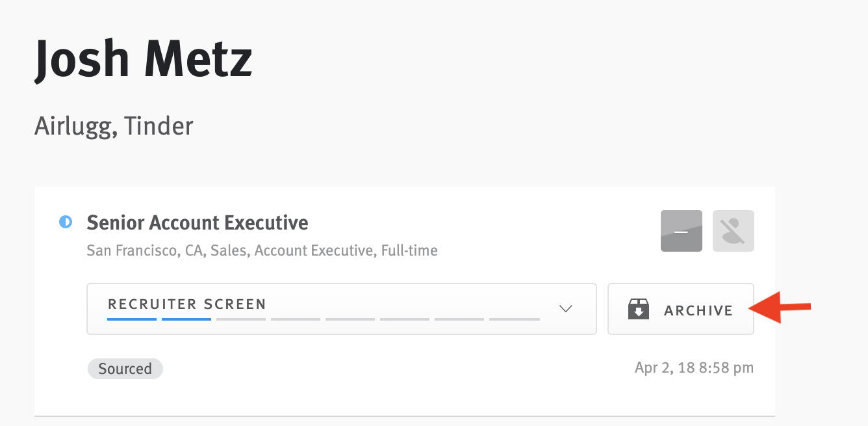Image resolution: width=868 pixels, height=426 pixels.
Task: Click the archive box icon inside the Archive button
Action: pyautogui.click(x=639, y=309)
